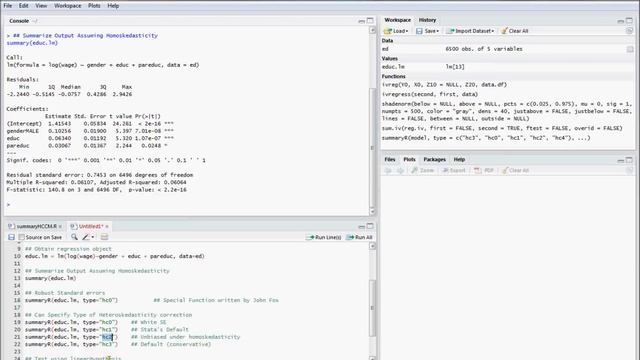Click the previous plot arrow icon
The width and height of the screenshot is (640, 360).
388,171
